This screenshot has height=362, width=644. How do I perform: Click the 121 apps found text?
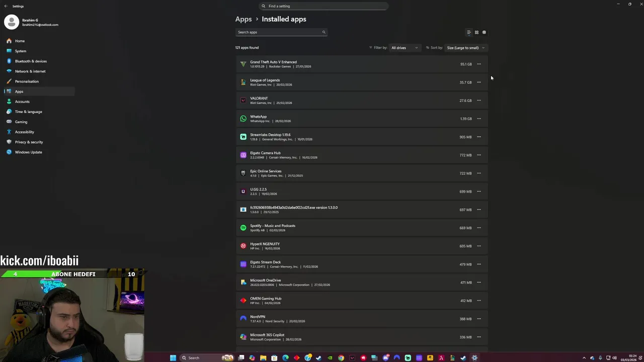pos(247,48)
